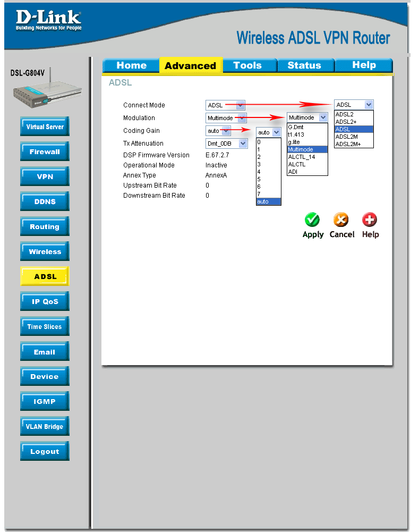Open Routing settings
419x532 pixels.
pyautogui.click(x=45, y=226)
